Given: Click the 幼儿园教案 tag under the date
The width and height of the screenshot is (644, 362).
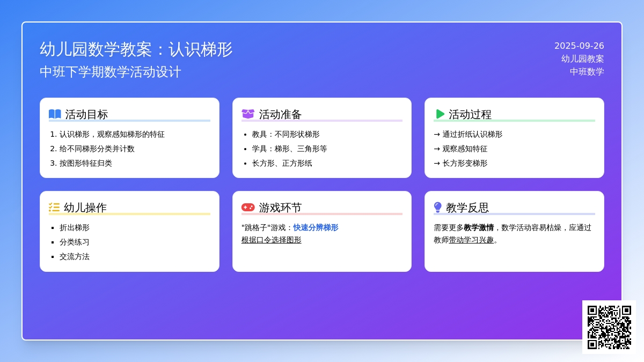Looking at the screenshot, I should [582, 59].
